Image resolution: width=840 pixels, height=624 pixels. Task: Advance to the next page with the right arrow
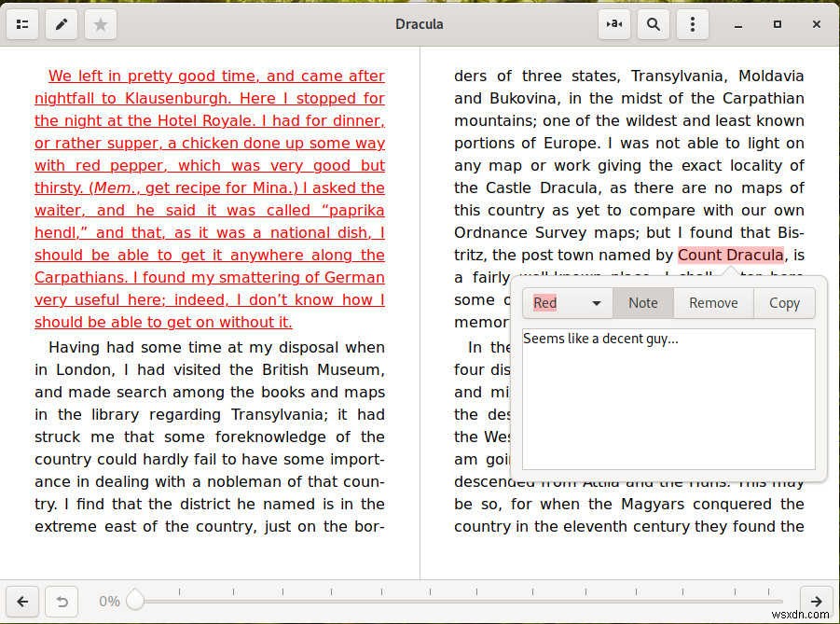pyautogui.click(x=817, y=602)
